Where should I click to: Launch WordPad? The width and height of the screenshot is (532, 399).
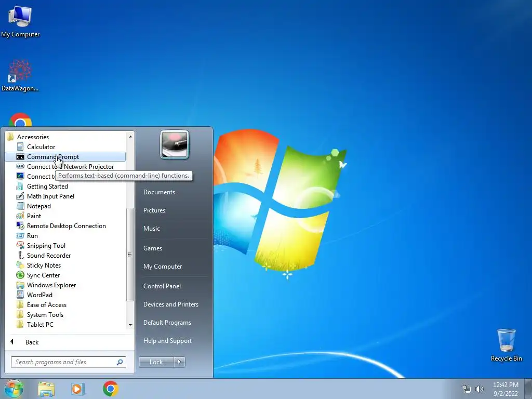[65, 295]
